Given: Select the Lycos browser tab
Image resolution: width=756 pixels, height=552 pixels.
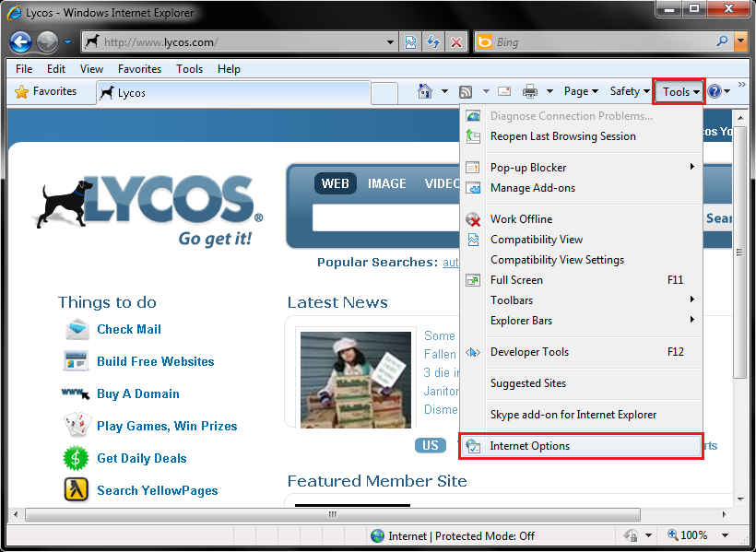Looking at the screenshot, I should coord(233,92).
